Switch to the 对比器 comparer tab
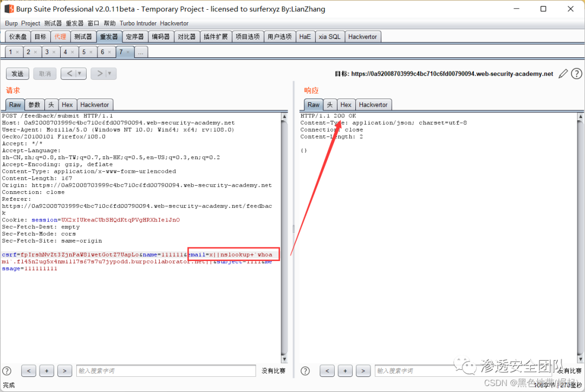Screen dimensions: 585x392 [186, 37]
